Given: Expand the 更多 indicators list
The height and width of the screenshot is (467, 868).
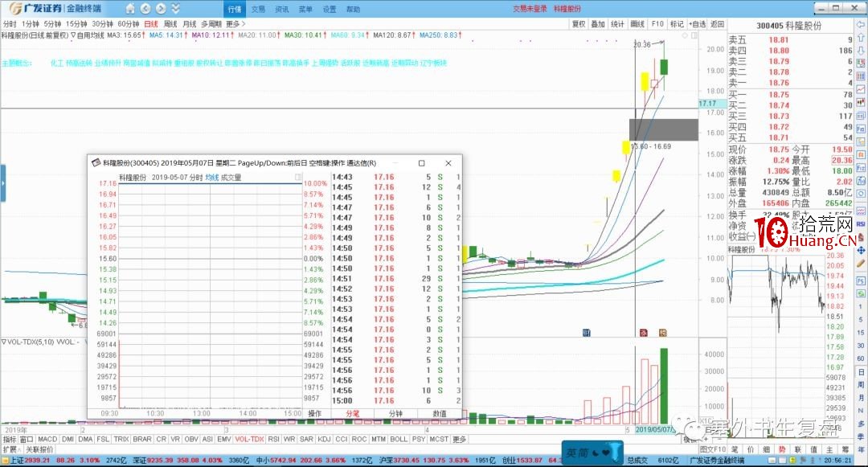Looking at the screenshot, I should tap(460, 439).
